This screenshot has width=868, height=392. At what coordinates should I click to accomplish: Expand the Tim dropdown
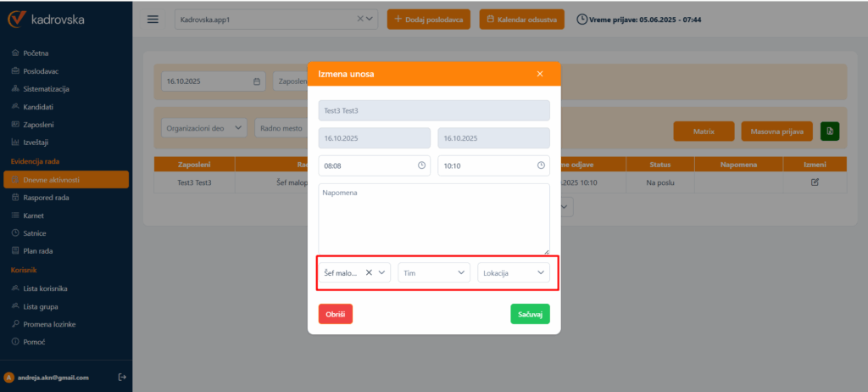click(x=461, y=272)
